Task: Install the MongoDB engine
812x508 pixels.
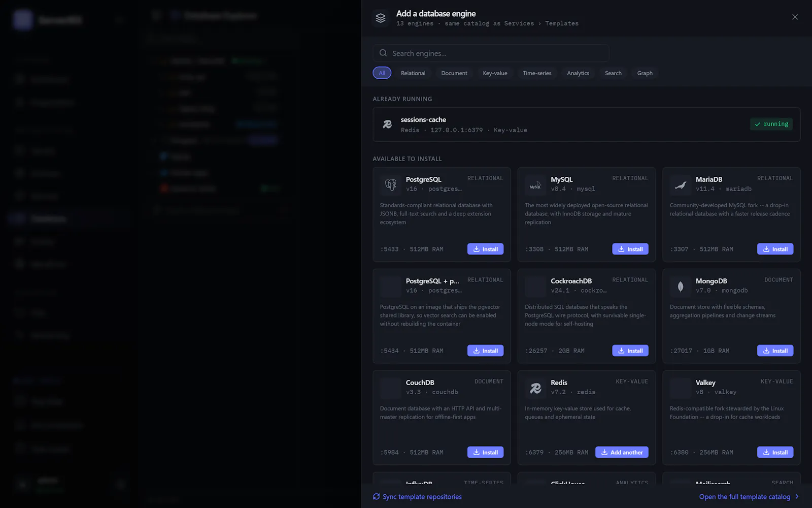Action: (775, 351)
